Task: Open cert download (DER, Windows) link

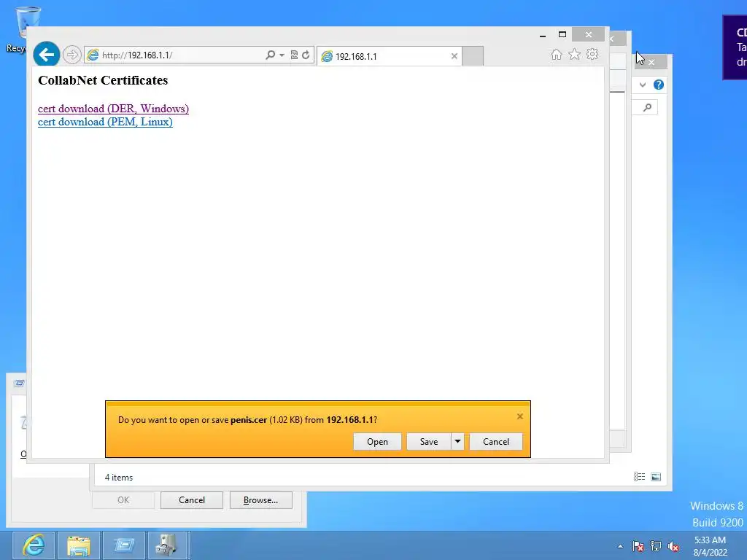Action: (113, 109)
